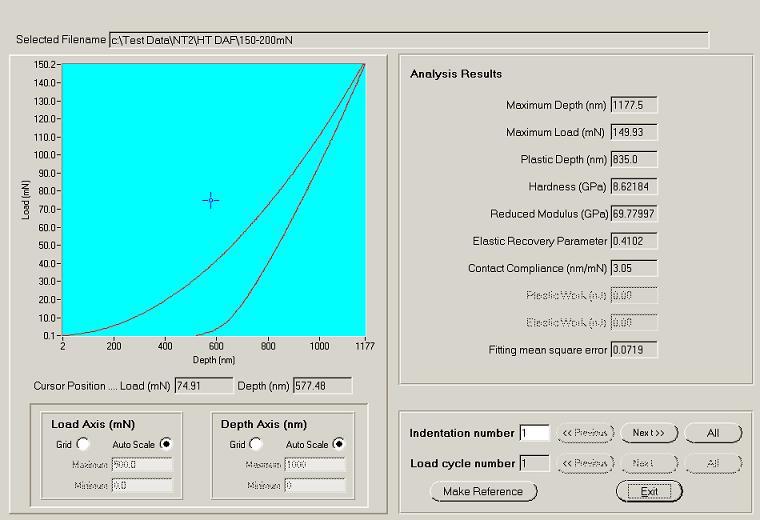
Task: Click the Selected Filename path field
Action: [409, 40]
